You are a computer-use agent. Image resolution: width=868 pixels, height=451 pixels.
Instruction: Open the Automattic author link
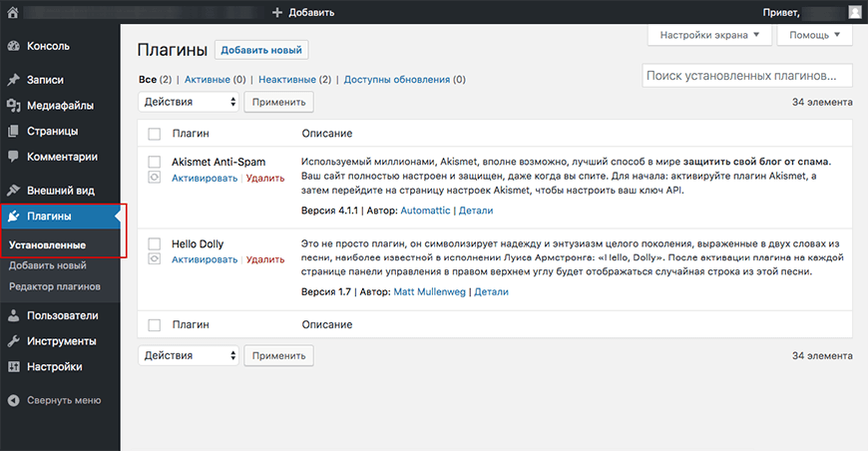(425, 211)
